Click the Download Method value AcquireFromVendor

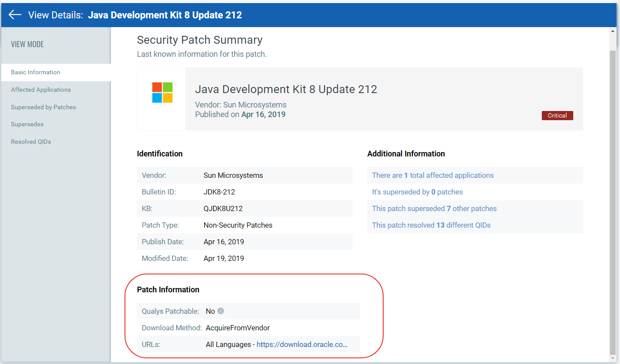click(238, 328)
